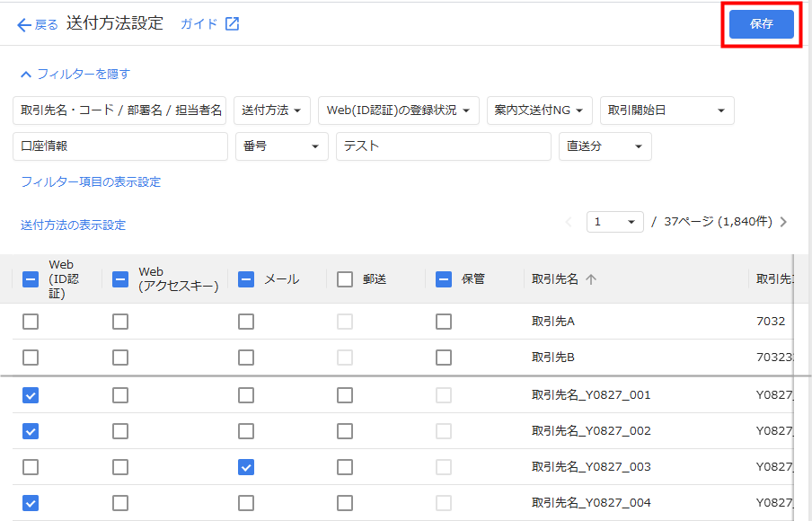Uncheck Web(ID認証) for 取引先名_Y0827_001
This screenshot has width=812, height=521.
[x=31, y=395]
